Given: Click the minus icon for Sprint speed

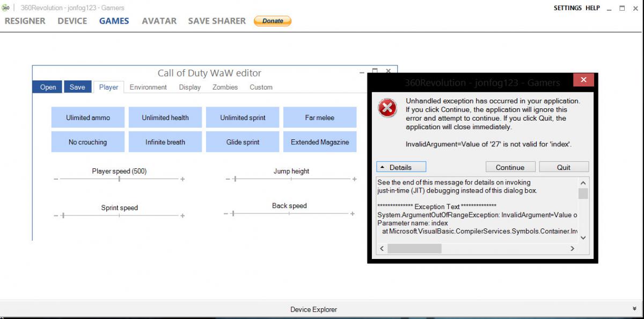Looking at the screenshot, I should pyautogui.click(x=56, y=216).
